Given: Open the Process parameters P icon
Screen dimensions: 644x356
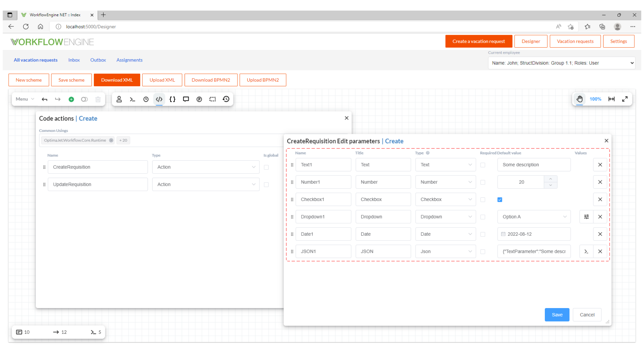Looking at the screenshot, I should 199,99.
